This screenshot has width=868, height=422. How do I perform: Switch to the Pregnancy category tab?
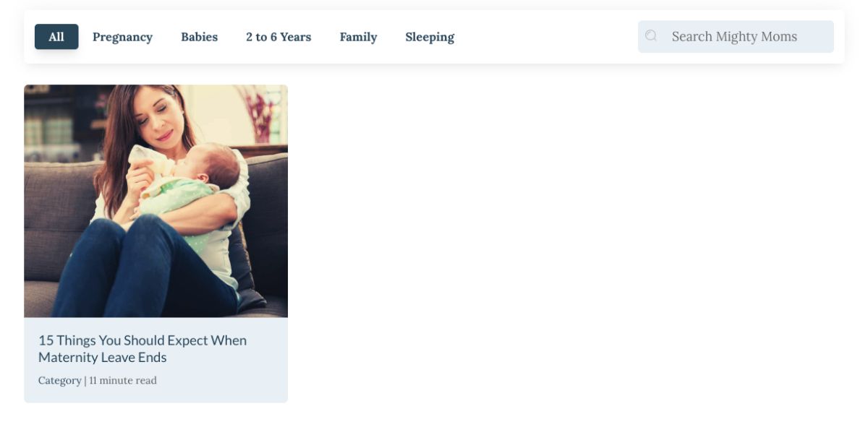point(122,37)
